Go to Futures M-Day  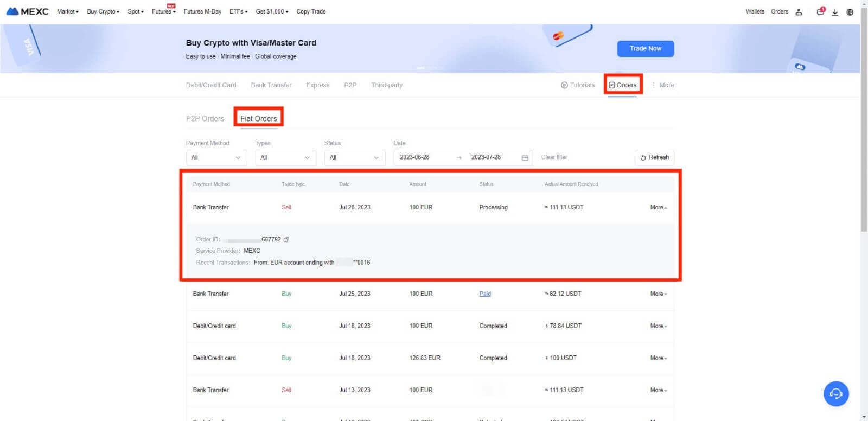[202, 11]
